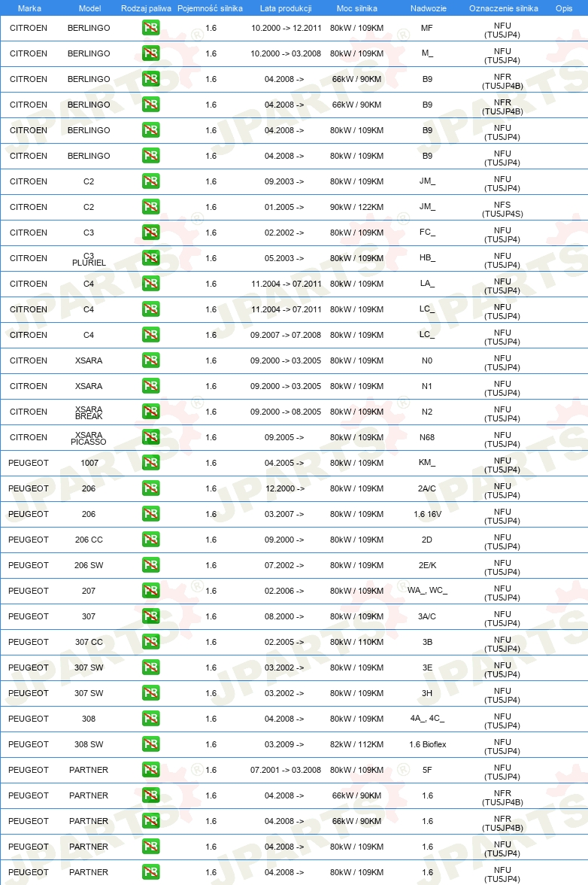Click the 1.6 Bioflex body cell
The height and width of the screenshot is (885, 588).
click(x=427, y=744)
